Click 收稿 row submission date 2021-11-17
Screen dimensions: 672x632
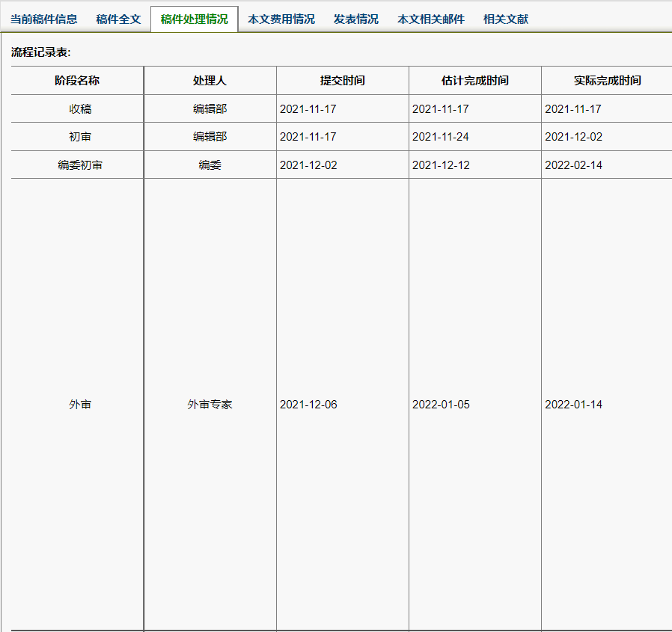click(308, 109)
